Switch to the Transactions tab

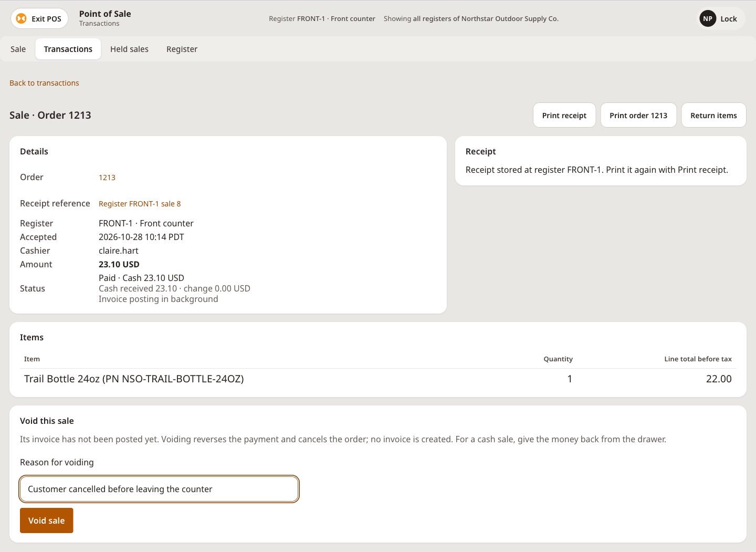click(x=68, y=49)
